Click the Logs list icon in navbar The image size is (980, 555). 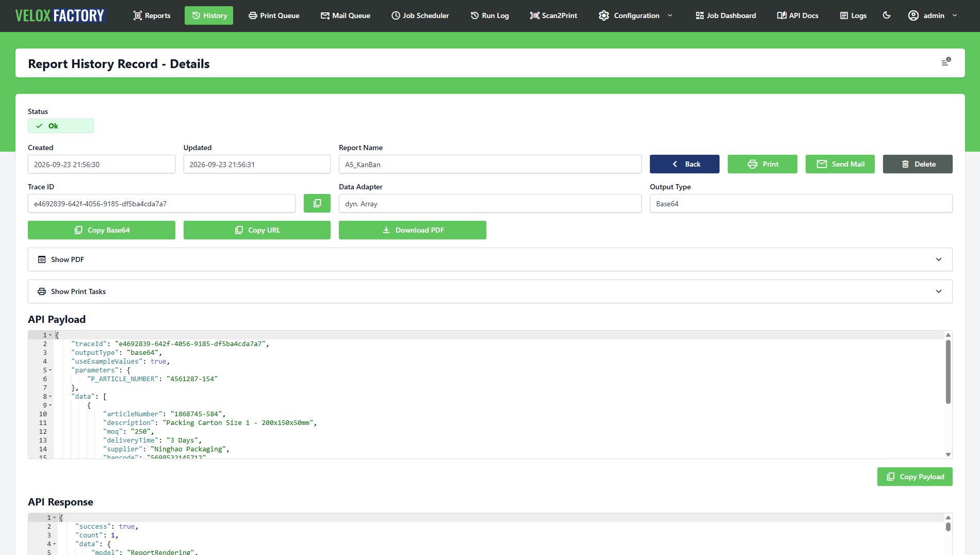point(844,15)
